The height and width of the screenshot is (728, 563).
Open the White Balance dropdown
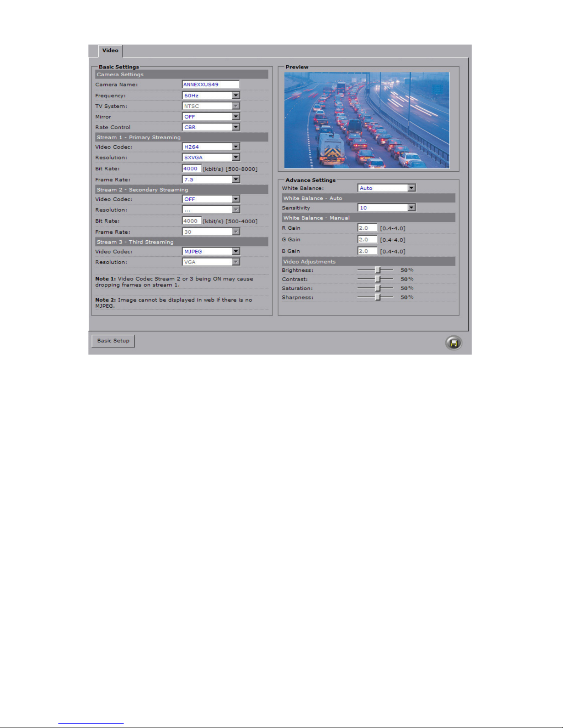coord(387,188)
